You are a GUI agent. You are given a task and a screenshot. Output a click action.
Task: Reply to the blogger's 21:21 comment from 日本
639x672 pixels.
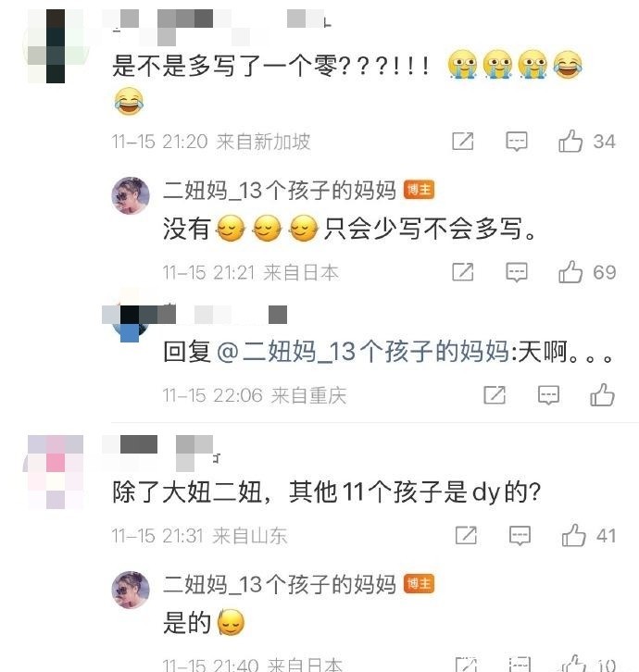coord(517,272)
